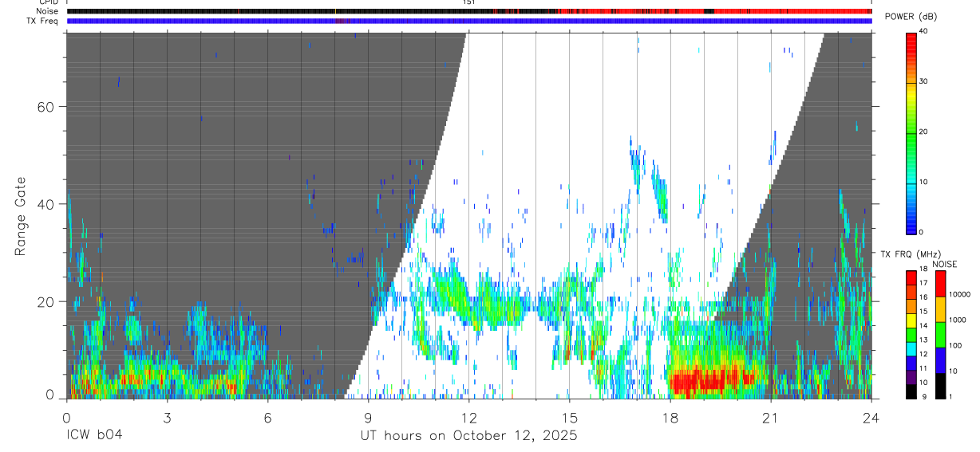Select the 18 UT hour tick label
Viewport: 980px width, 452px height.
pos(670,417)
